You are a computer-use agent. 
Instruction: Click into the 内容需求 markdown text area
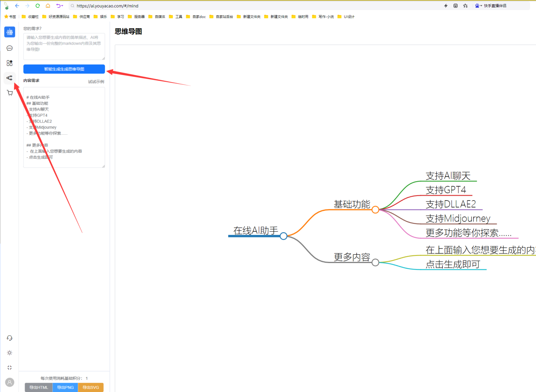coord(64,128)
